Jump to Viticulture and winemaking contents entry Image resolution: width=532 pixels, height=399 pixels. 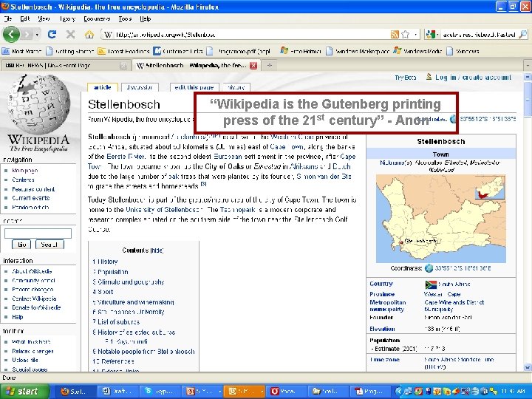tap(133, 302)
